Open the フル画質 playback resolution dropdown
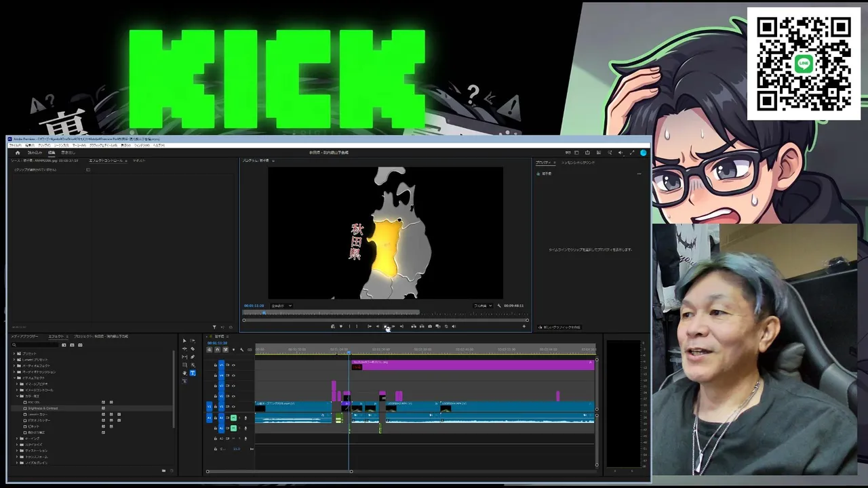This screenshot has height=488, width=868. [x=483, y=306]
